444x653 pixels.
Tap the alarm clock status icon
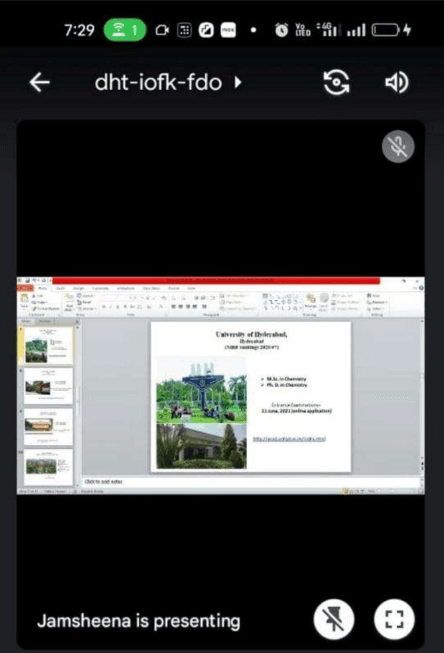(x=281, y=30)
